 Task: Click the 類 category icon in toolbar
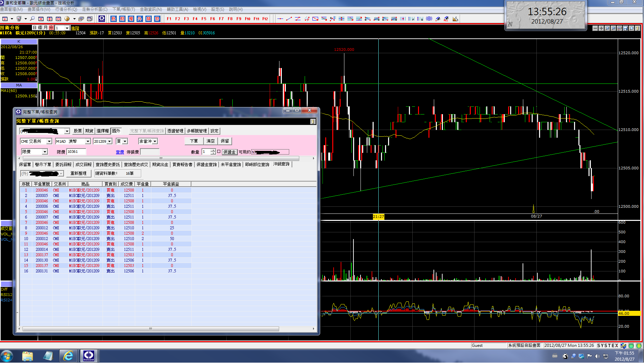[148, 19]
